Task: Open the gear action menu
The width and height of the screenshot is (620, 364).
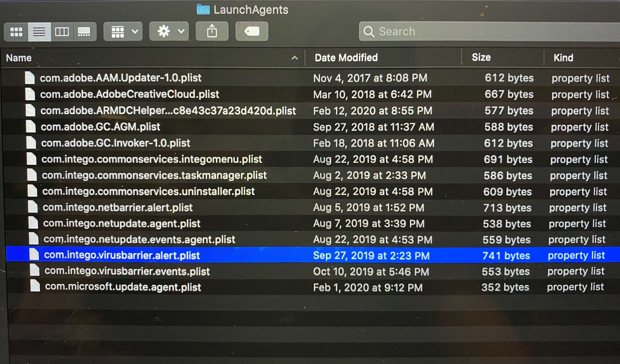Action: (169, 31)
